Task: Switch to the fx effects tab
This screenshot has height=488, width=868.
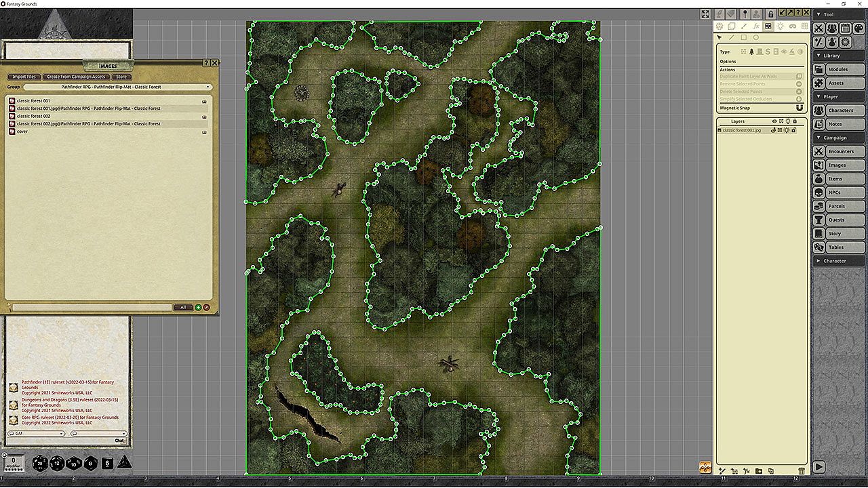Action: tap(756, 26)
